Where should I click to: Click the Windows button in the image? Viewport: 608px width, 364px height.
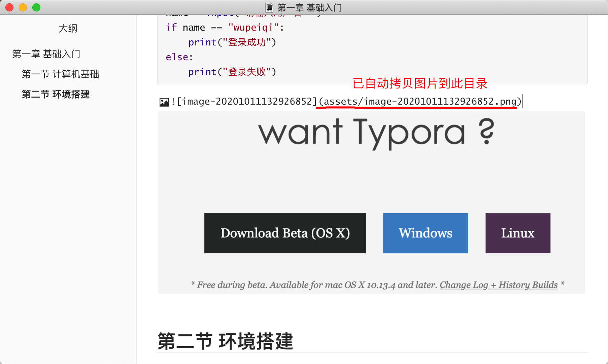tap(426, 233)
